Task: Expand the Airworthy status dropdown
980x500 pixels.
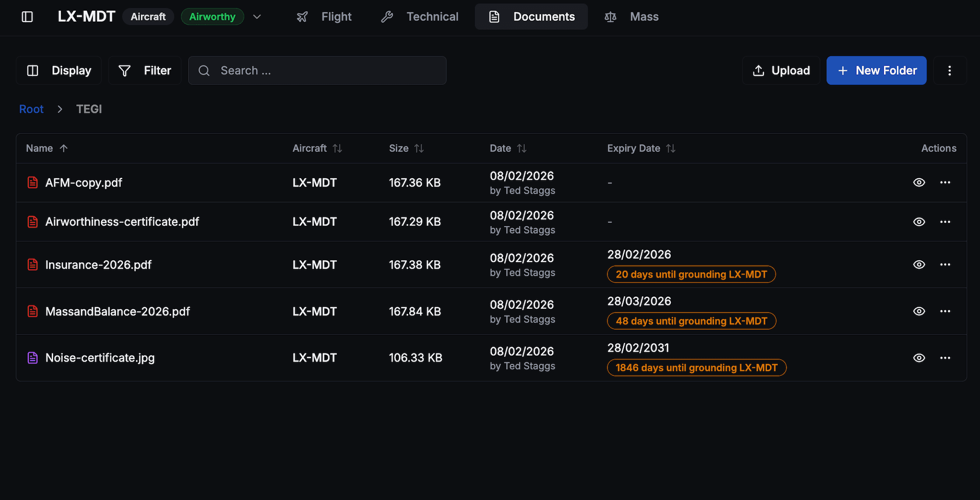Action: pyautogui.click(x=257, y=16)
